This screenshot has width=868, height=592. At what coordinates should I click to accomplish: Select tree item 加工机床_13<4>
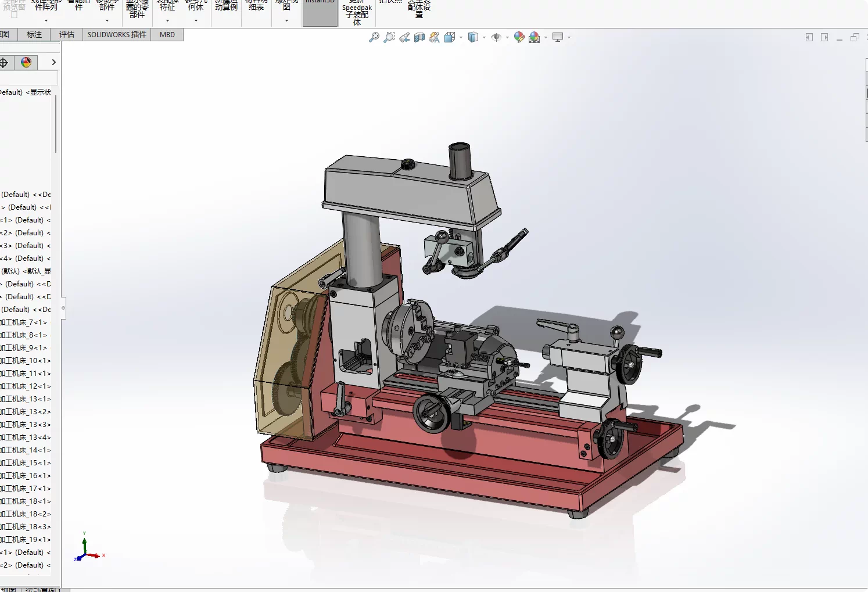(25, 437)
